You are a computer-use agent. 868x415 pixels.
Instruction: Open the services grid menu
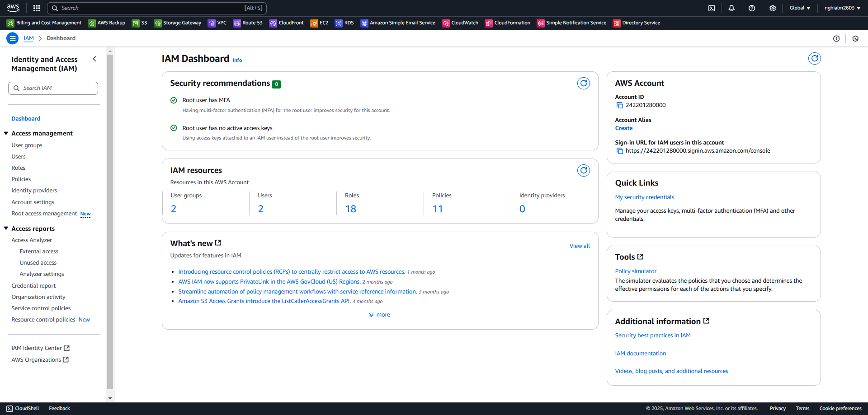(37, 8)
